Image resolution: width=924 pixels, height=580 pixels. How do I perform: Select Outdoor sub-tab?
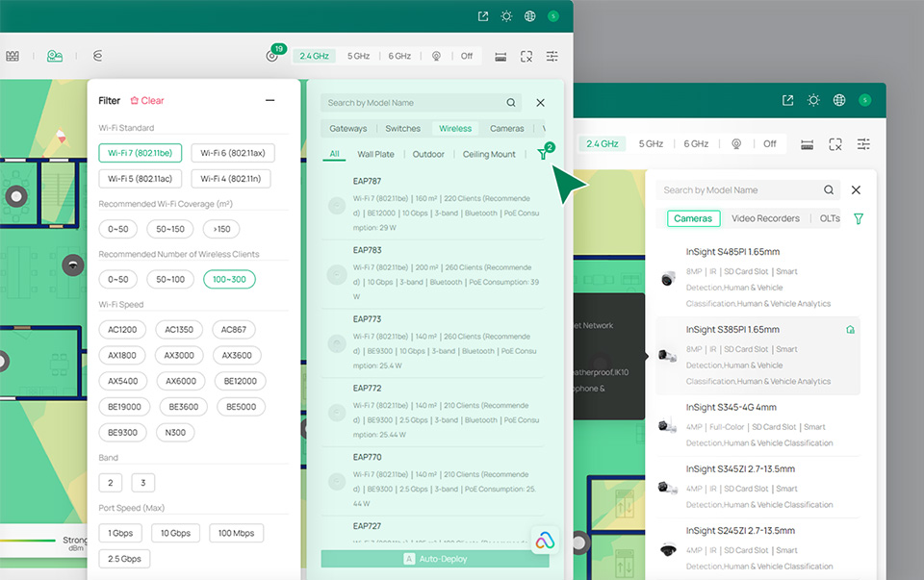(428, 154)
